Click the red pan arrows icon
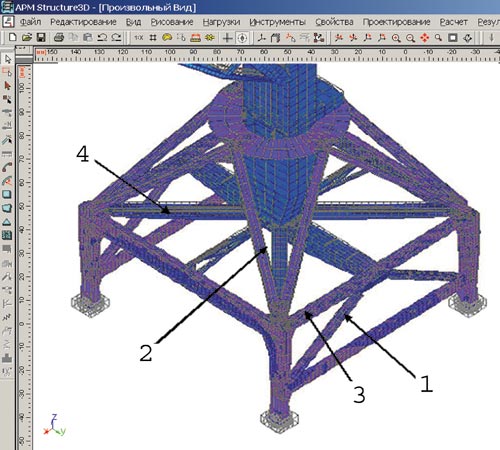 425,38
